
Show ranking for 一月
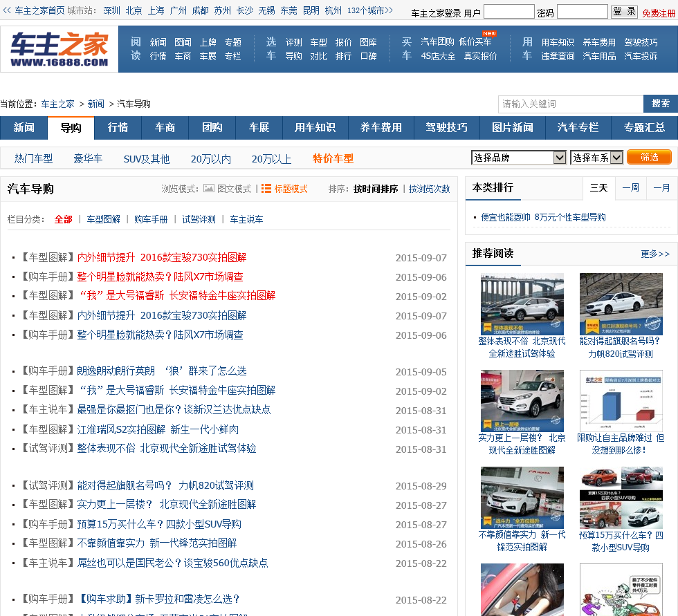661,188
